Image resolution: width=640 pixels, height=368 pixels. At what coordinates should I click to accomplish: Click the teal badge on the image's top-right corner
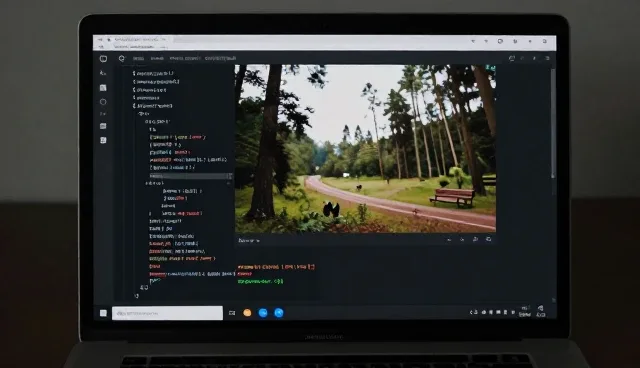(491, 68)
